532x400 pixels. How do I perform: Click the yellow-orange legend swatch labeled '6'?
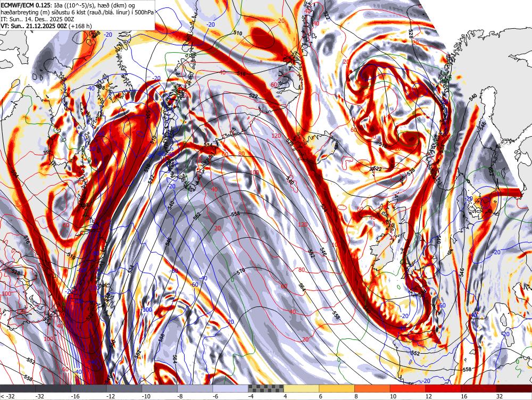click(x=337, y=388)
